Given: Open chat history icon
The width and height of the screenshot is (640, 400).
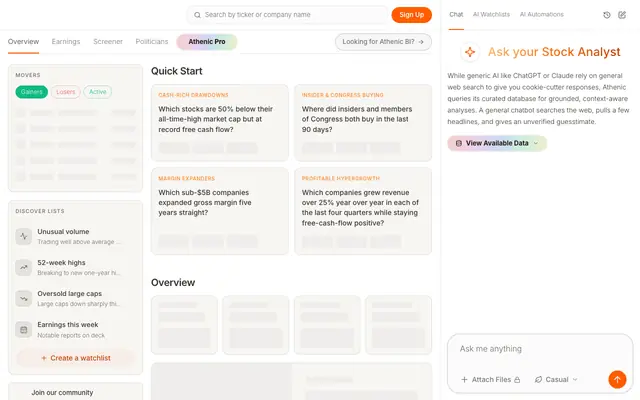Looking at the screenshot, I should 607,15.
